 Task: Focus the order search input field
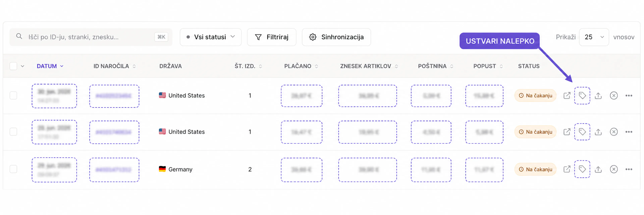pos(91,37)
